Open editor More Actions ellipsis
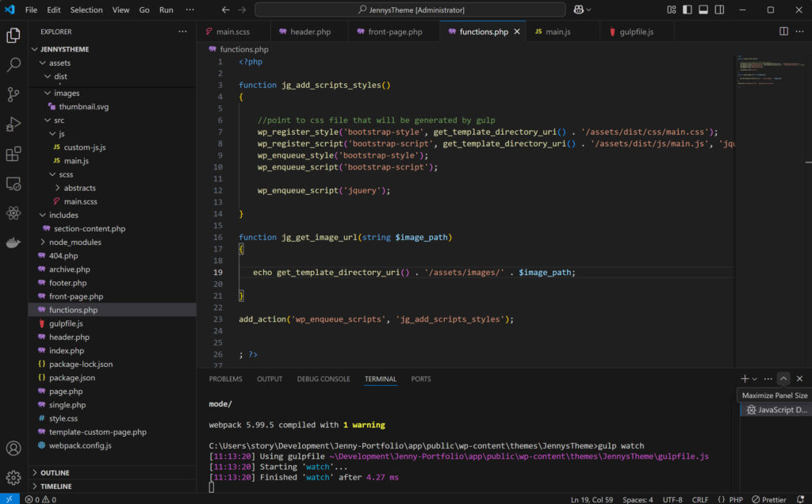 coord(799,32)
